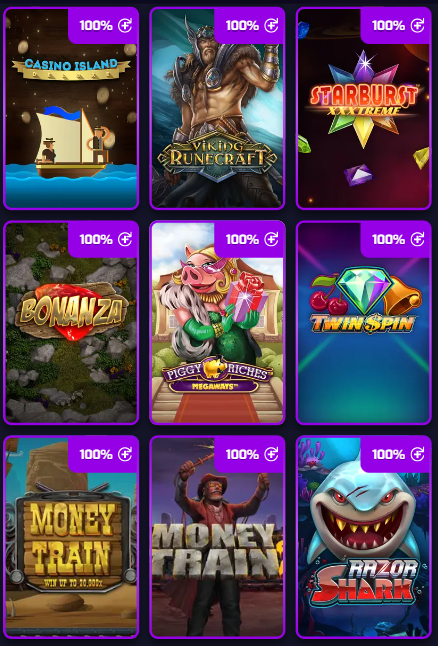Click bonus icon on Money Train tile
438x646 pixels.
pos(125,454)
